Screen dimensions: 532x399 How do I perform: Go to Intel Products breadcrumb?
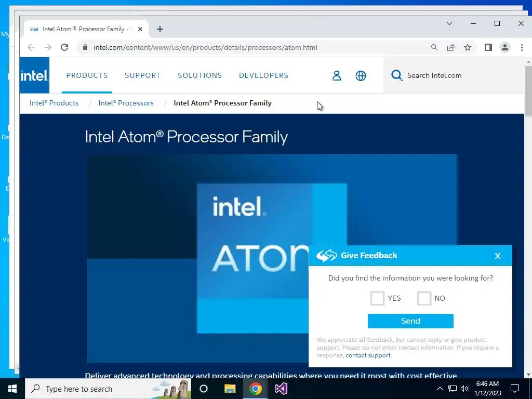pos(54,103)
